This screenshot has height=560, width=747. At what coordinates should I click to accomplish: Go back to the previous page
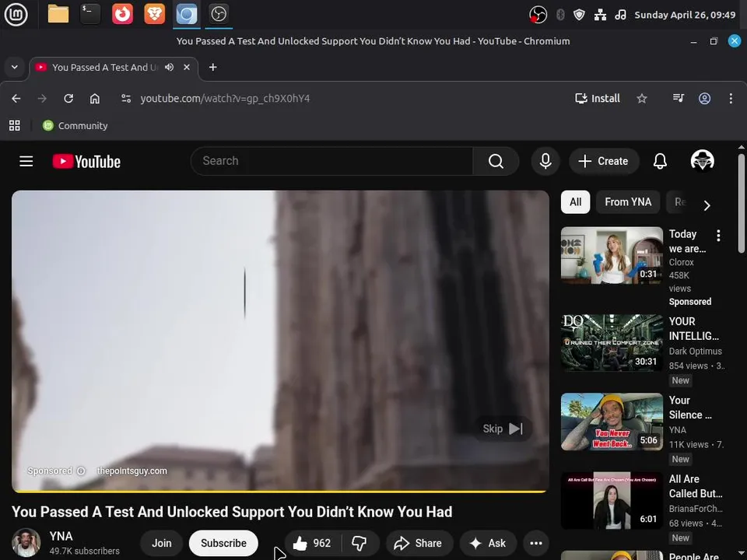(x=16, y=99)
